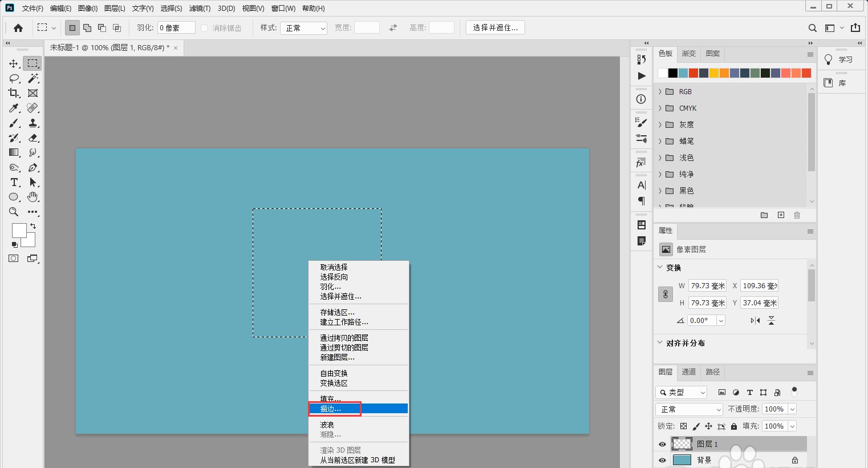Screen dimensions: 868x468
Task: Switch to the 渐变 tab
Action: pyautogui.click(x=689, y=54)
